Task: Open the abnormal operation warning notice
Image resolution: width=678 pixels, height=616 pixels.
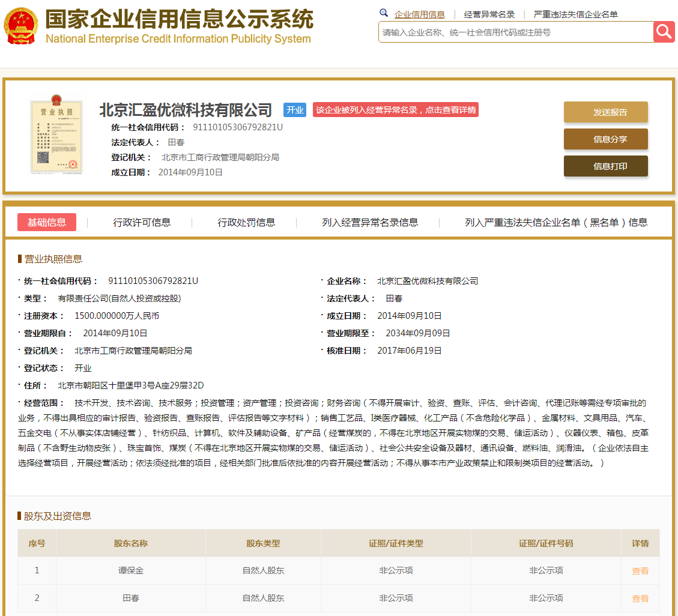Action: (396, 110)
